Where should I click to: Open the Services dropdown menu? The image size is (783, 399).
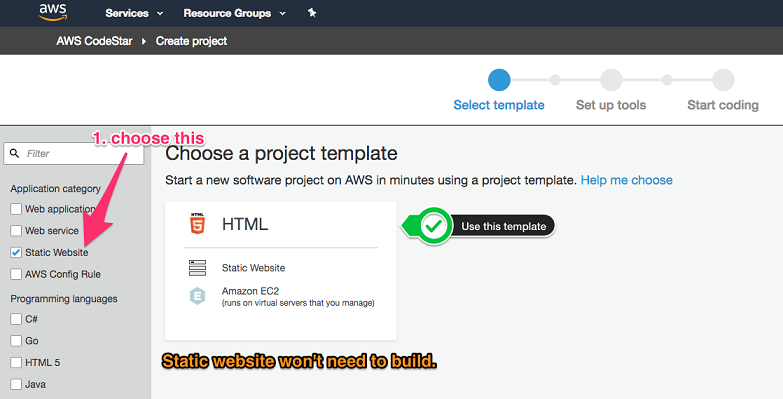tap(134, 13)
